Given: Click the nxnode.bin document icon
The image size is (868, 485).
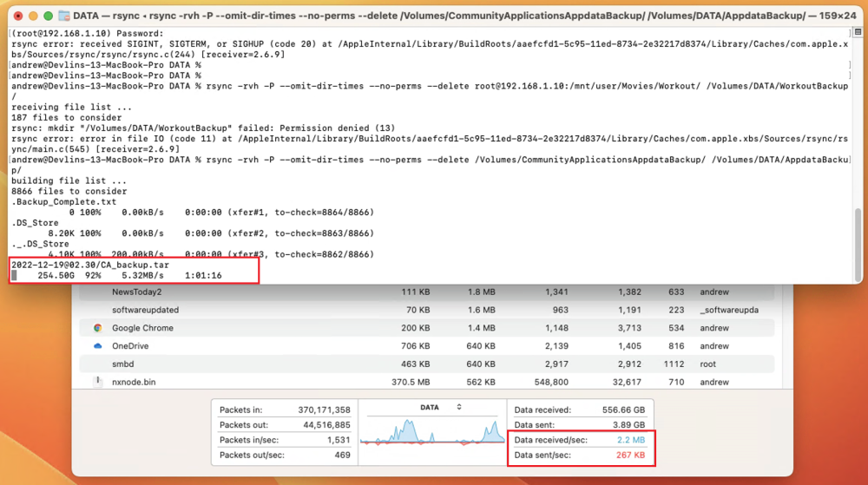Looking at the screenshot, I should [98, 382].
